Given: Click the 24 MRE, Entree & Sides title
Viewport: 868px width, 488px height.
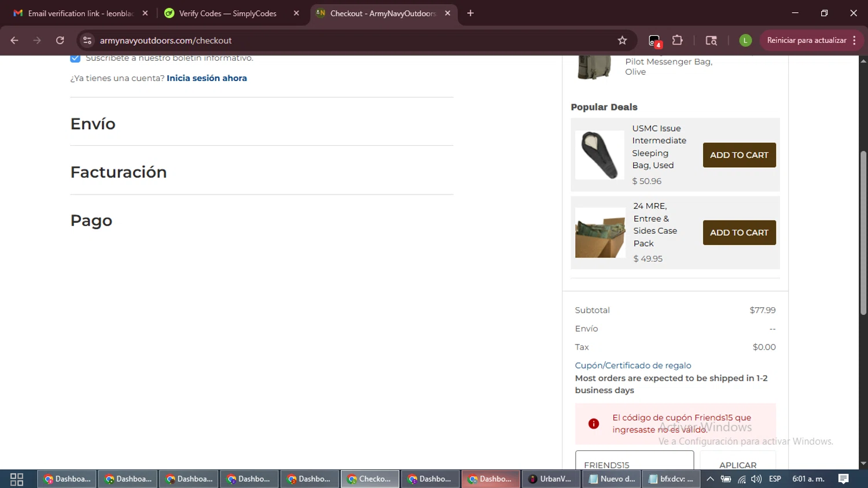Looking at the screenshot, I should [x=655, y=225].
